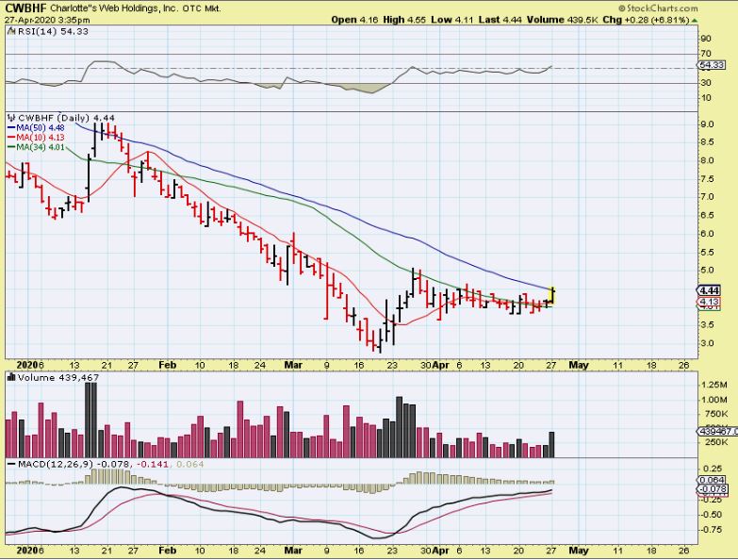Click the -0.75 MACD axis label
Viewport: 738px width, 560px height.
tap(711, 530)
